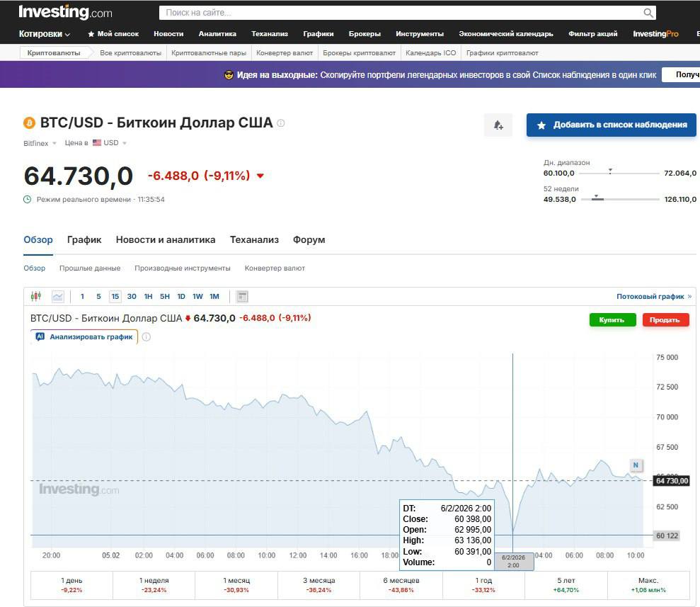Select the 1H chart interval

(x=148, y=297)
